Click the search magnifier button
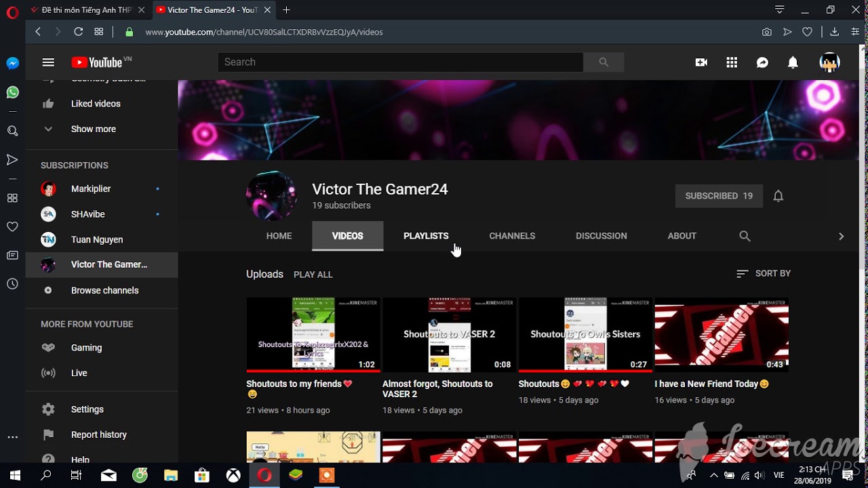 (604, 62)
